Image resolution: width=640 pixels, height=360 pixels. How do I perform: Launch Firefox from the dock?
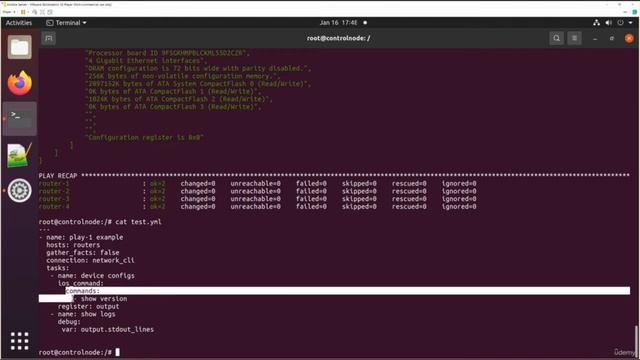[x=20, y=83]
